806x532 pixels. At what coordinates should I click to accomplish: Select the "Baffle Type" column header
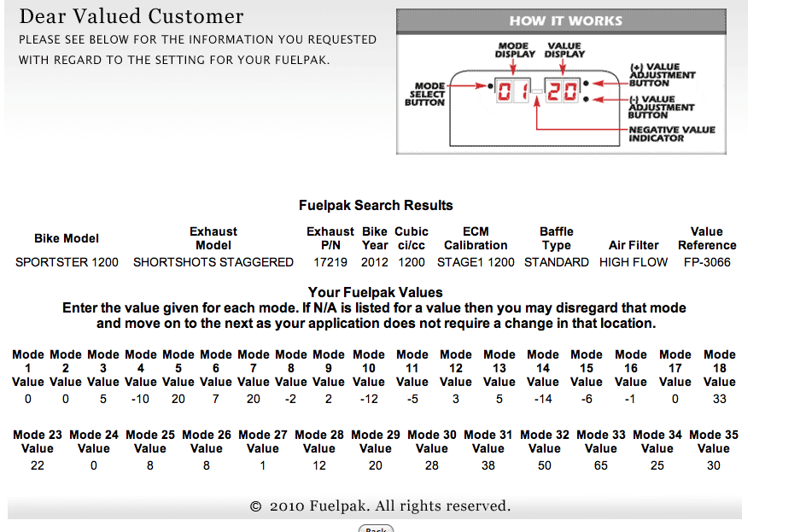tap(556, 238)
